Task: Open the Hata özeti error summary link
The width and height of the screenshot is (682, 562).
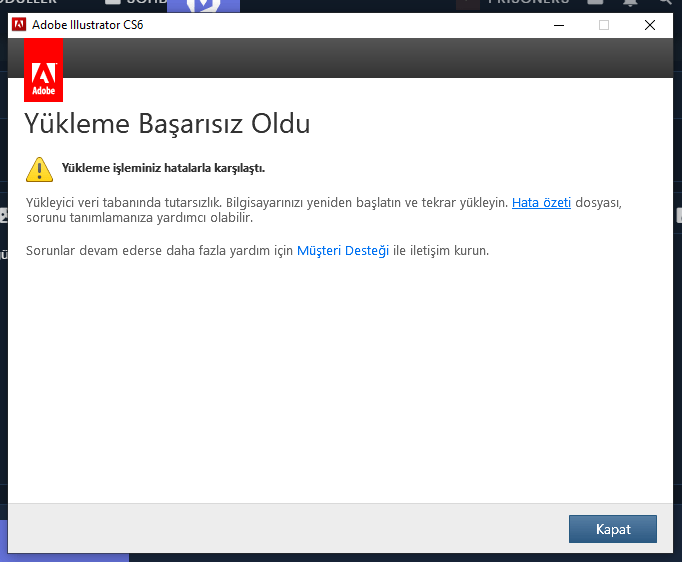Action: pyautogui.click(x=541, y=203)
